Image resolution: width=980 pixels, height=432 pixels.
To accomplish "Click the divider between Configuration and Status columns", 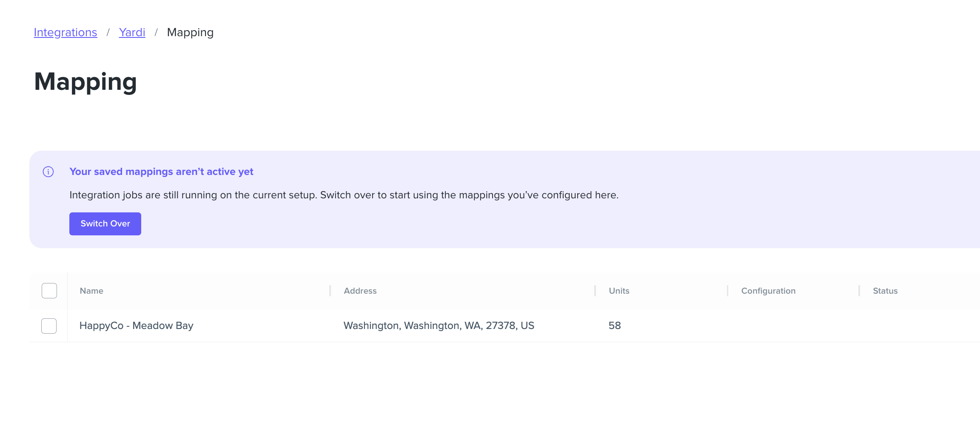I will tap(859, 291).
